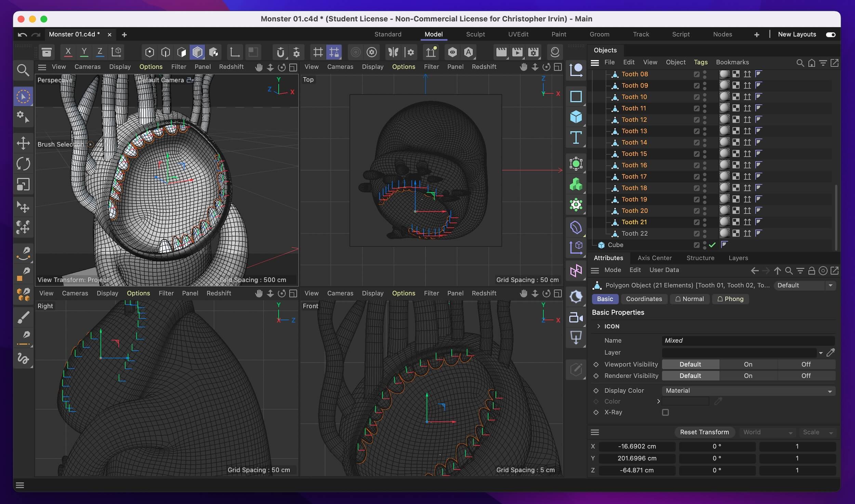Open the green Cloner MoGraph icon
The image size is (855, 504).
pyautogui.click(x=576, y=184)
